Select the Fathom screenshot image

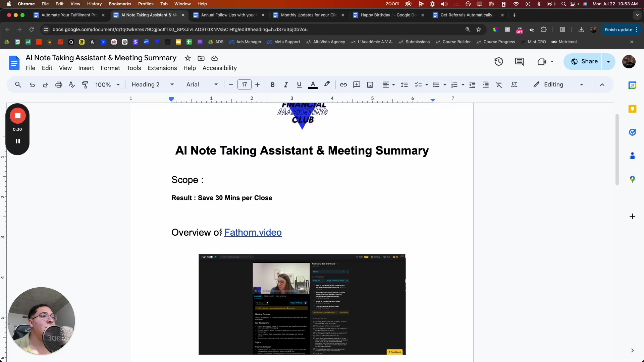pos(302,304)
